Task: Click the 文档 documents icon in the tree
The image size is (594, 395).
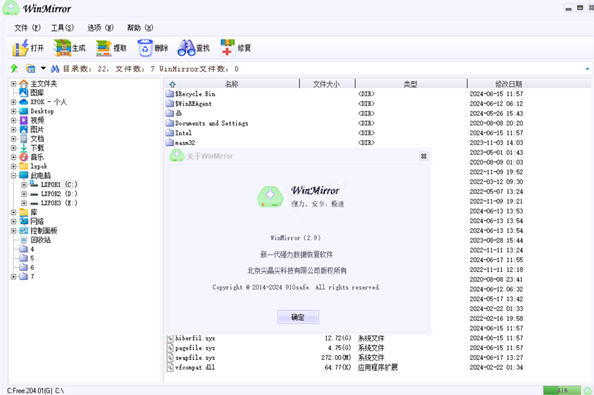Action: pyautogui.click(x=23, y=139)
